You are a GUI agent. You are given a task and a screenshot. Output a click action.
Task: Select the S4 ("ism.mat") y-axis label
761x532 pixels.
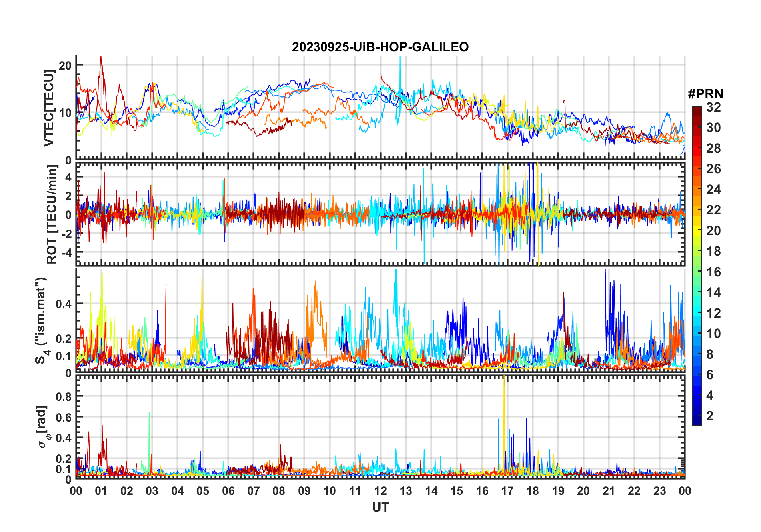42,320
